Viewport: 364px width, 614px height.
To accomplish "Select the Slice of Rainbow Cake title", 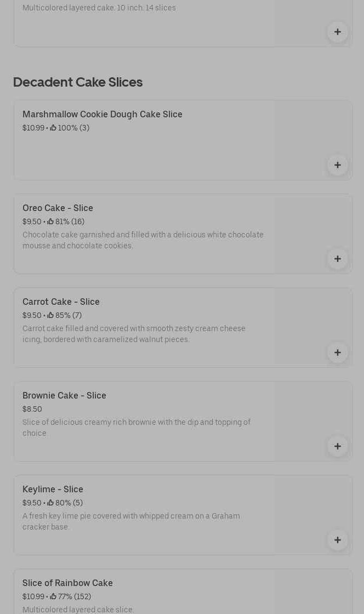I will [x=67, y=583].
